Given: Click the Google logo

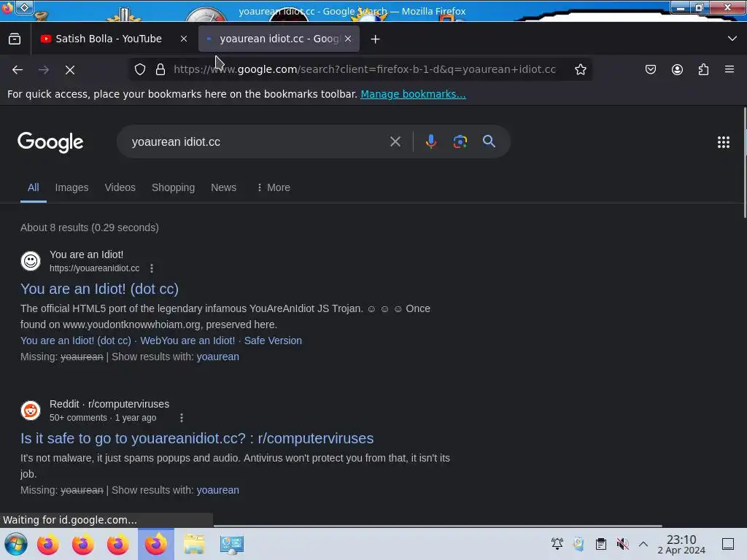Looking at the screenshot, I should click(50, 142).
